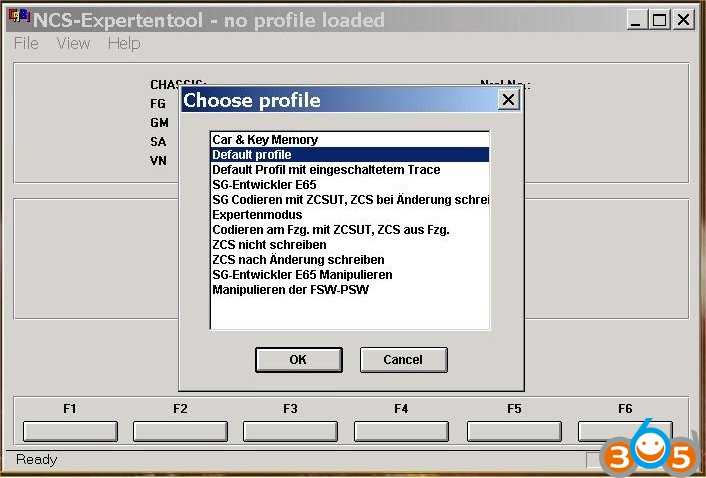Image resolution: width=706 pixels, height=478 pixels.
Task: Choose ZCS nach Änderung schreiben profile
Action: 297,260
